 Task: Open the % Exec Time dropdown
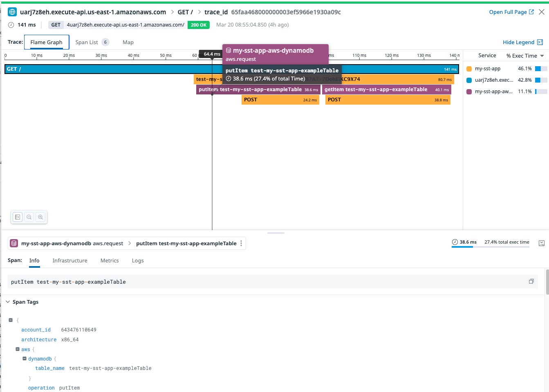(x=525, y=56)
